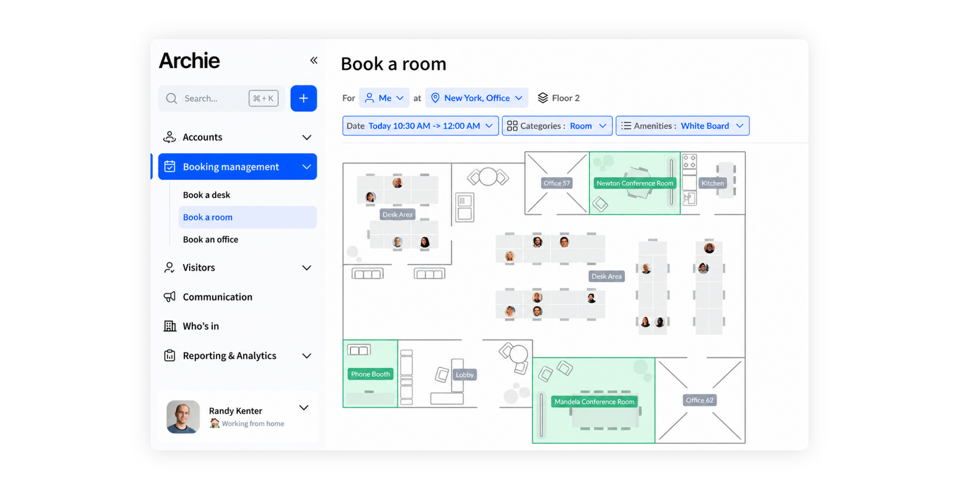Click the Visitors person icon
The width and height of the screenshot is (980, 490).
(x=169, y=268)
